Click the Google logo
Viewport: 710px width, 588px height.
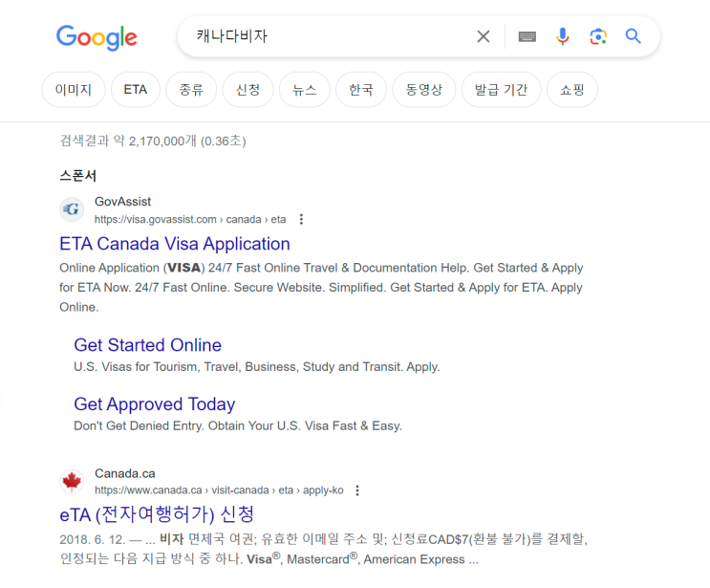tap(97, 37)
